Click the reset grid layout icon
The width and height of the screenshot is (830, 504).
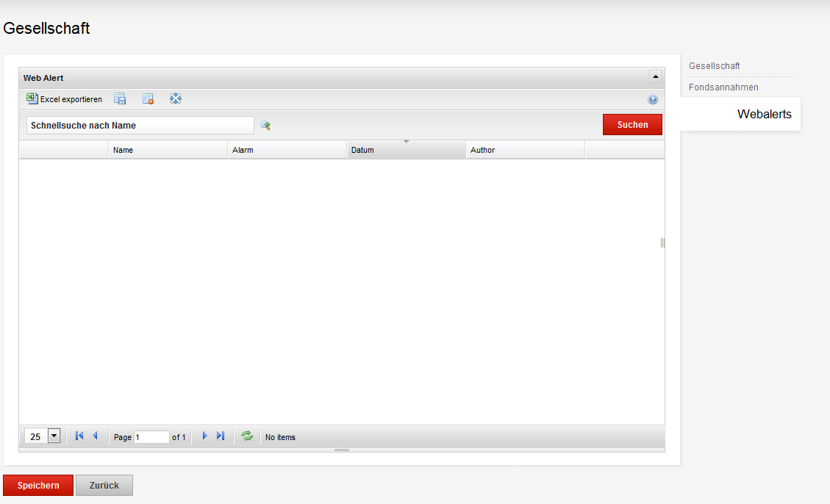(x=148, y=99)
